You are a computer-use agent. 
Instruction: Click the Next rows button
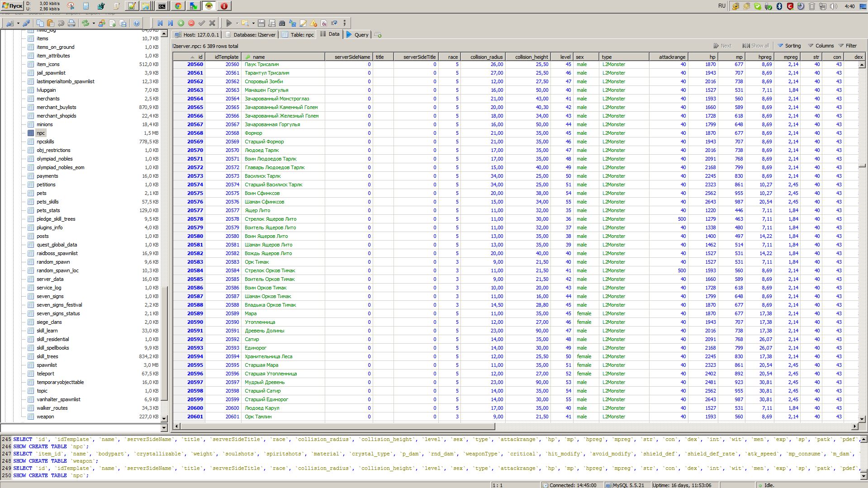[x=722, y=46]
